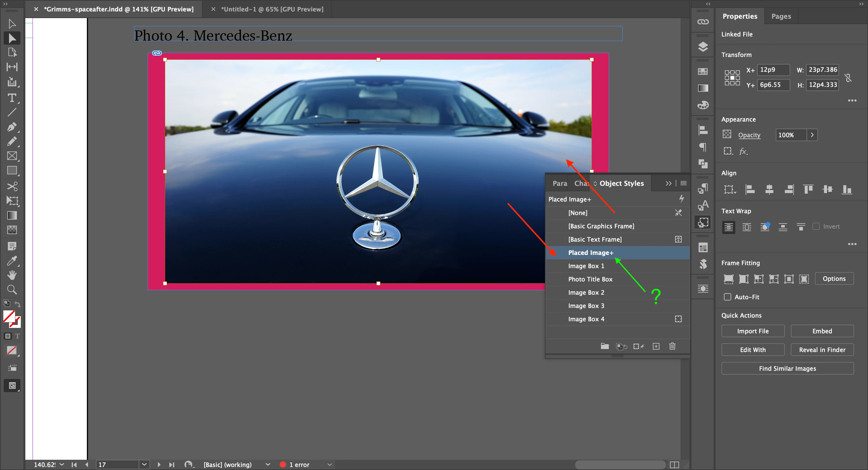The width and height of the screenshot is (868, 470).
Task: Toggle constrain proportions for width and height
Action: coord(848,78)
